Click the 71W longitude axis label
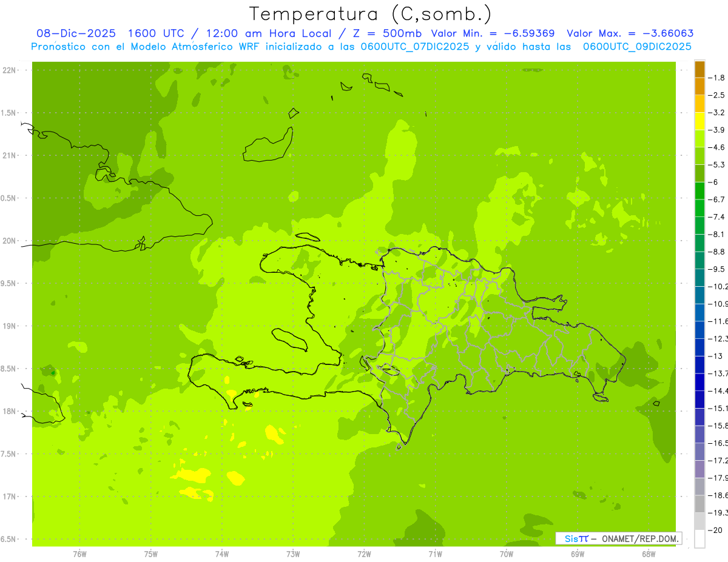 (x=435, y=554)
